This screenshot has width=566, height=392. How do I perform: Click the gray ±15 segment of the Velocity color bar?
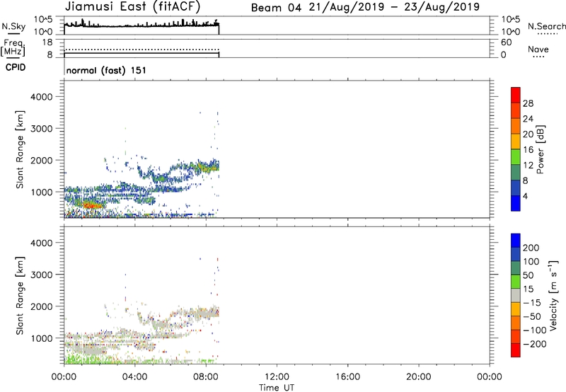tap(516, 295)
